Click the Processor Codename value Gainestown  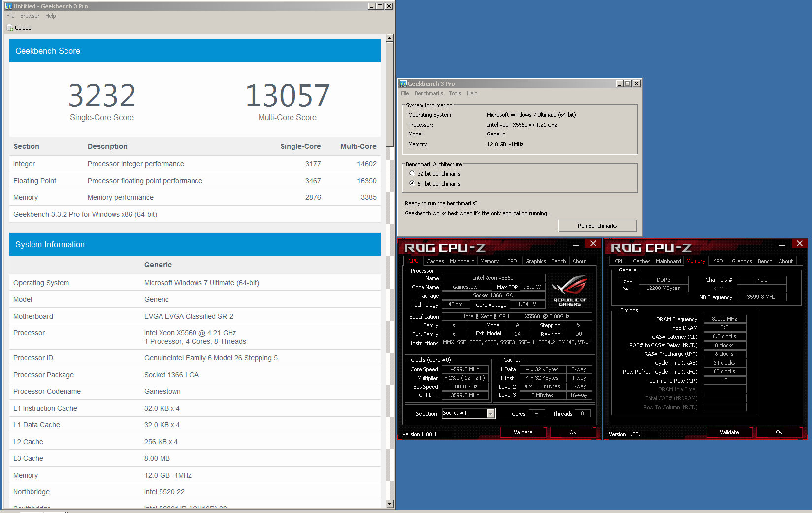click(x=162, y=391)
